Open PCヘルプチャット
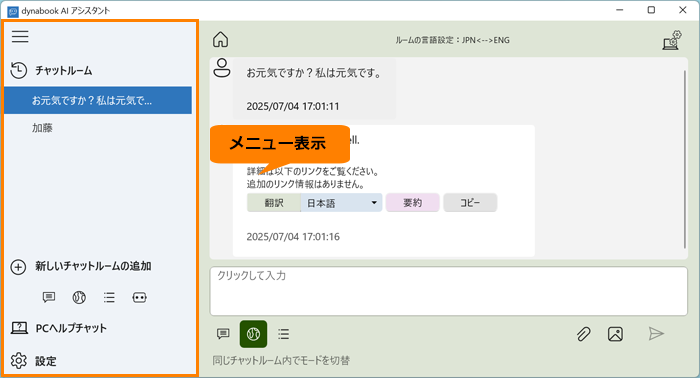The image size is (700, 378). 71,328
